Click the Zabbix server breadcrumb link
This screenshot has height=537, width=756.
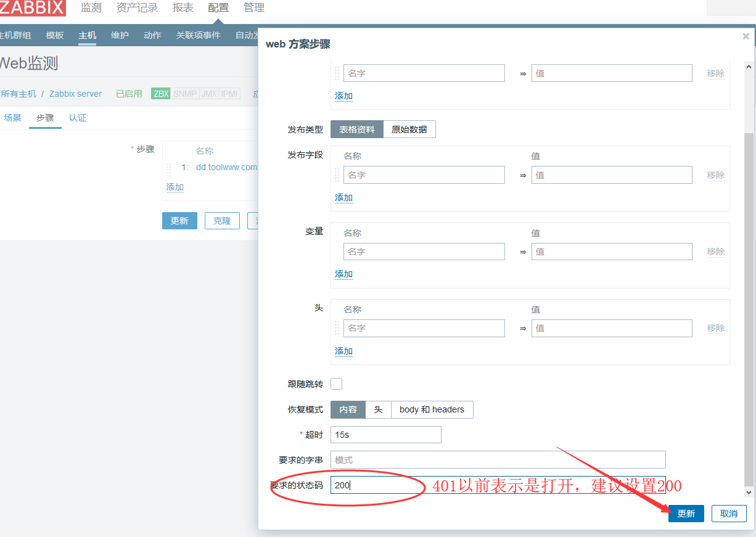pos(76,94)
